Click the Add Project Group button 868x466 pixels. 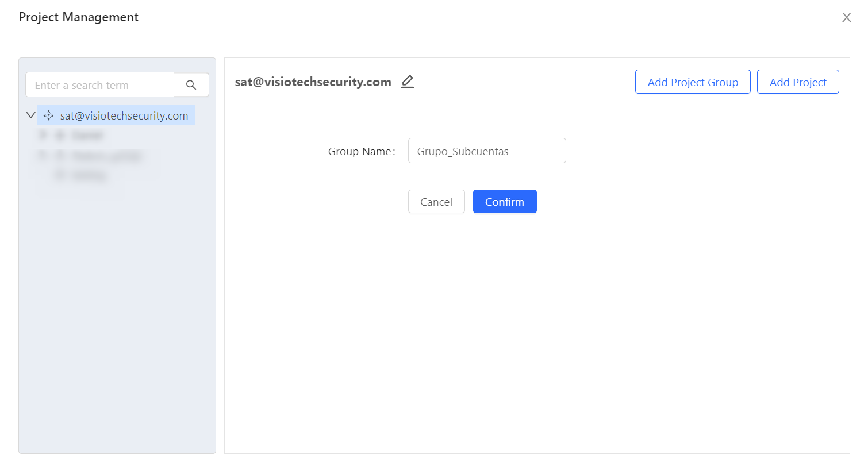[693, 82]
